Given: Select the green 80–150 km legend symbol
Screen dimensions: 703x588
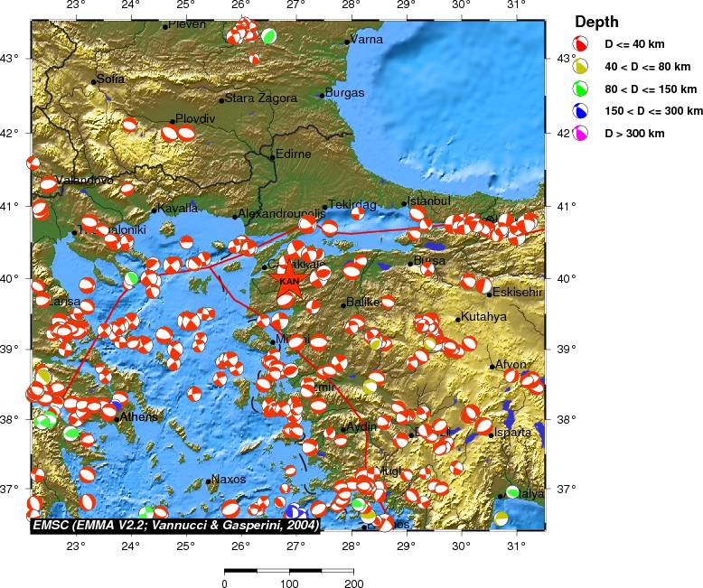Looking at the screenshot, I should [x=582, y=89].
